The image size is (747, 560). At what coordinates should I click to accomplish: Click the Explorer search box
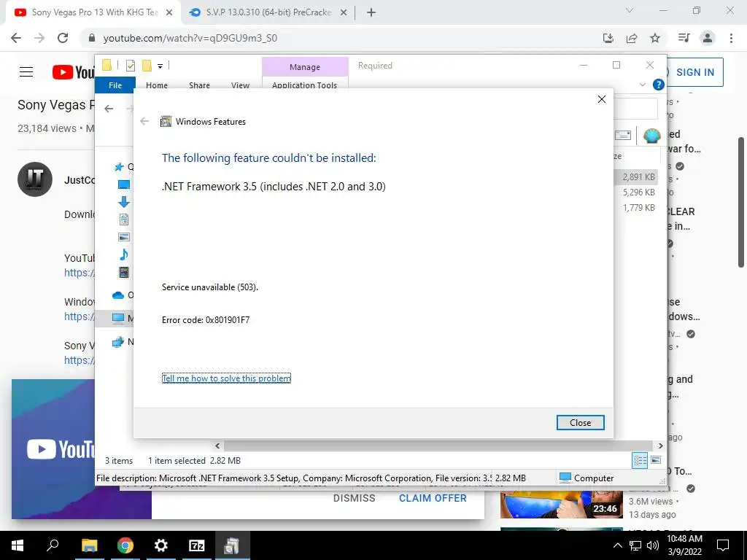point(635,109)
